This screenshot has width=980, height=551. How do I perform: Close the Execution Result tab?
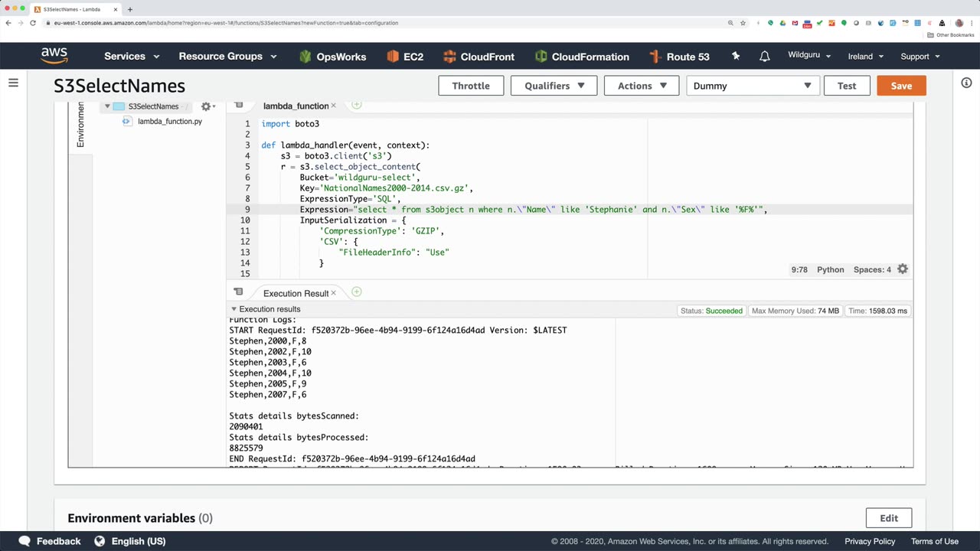[333, 293]
